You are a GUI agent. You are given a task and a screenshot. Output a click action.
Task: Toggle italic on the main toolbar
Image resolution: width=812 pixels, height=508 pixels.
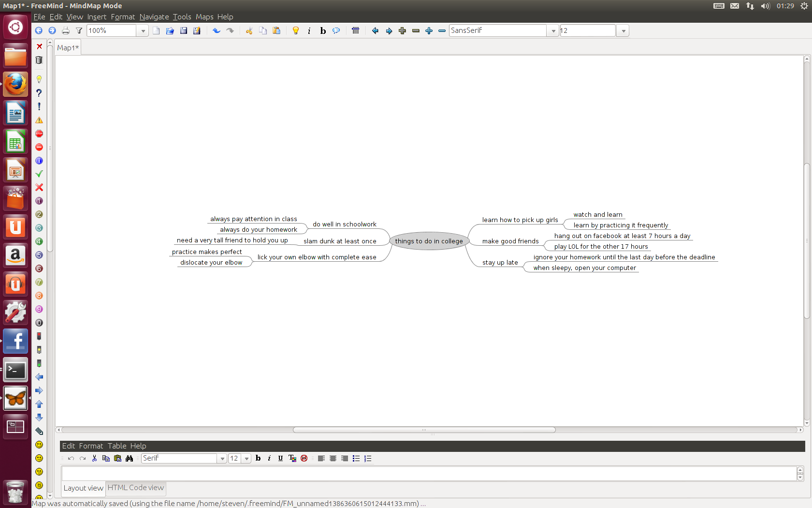[309, 30]
